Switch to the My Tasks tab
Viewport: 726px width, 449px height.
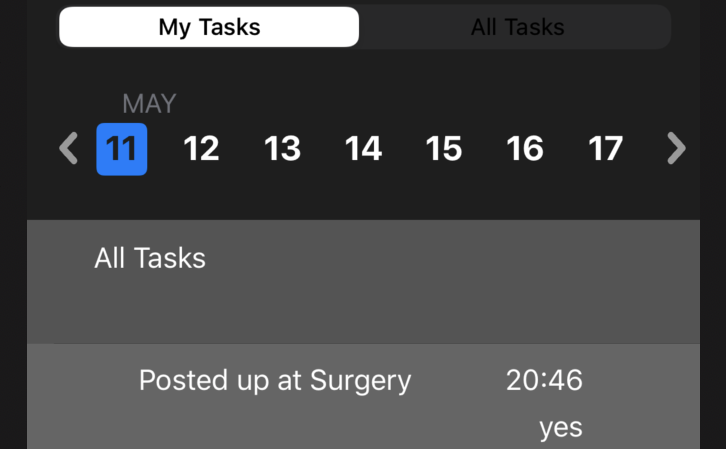click(209, 27)
